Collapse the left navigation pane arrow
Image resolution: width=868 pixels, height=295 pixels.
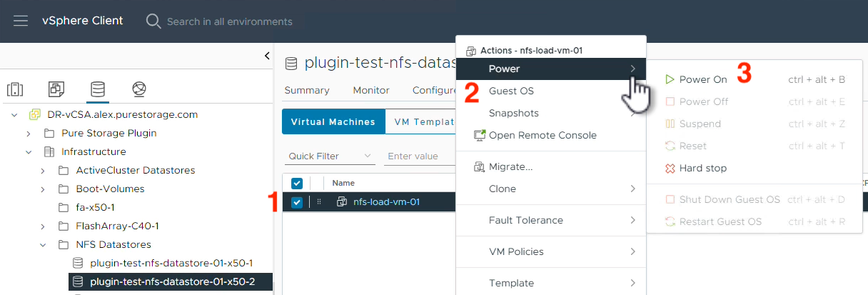pos(267,55)
